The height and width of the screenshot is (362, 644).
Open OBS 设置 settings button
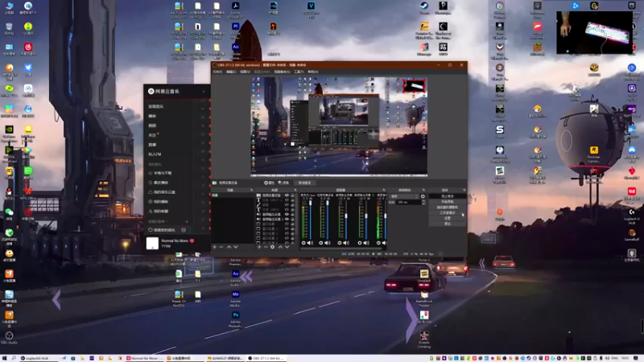pos(448,218)
